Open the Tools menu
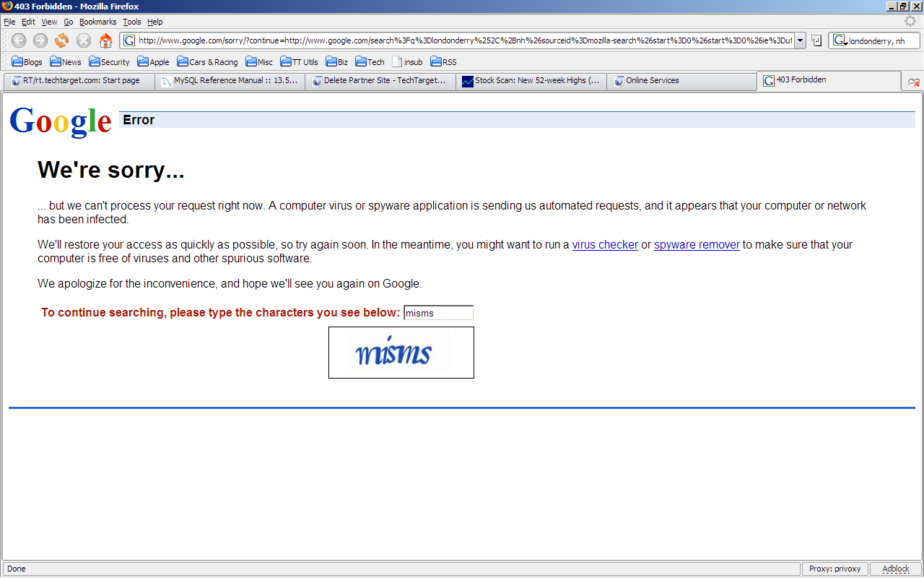The height and width of the screenshot is (578, 924). click(131, 22)
